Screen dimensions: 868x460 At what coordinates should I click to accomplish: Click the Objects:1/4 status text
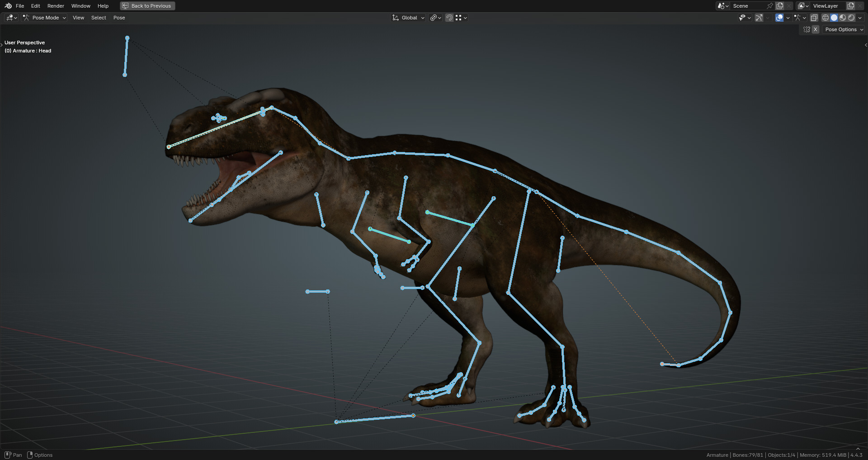click(x=781, y=455)
